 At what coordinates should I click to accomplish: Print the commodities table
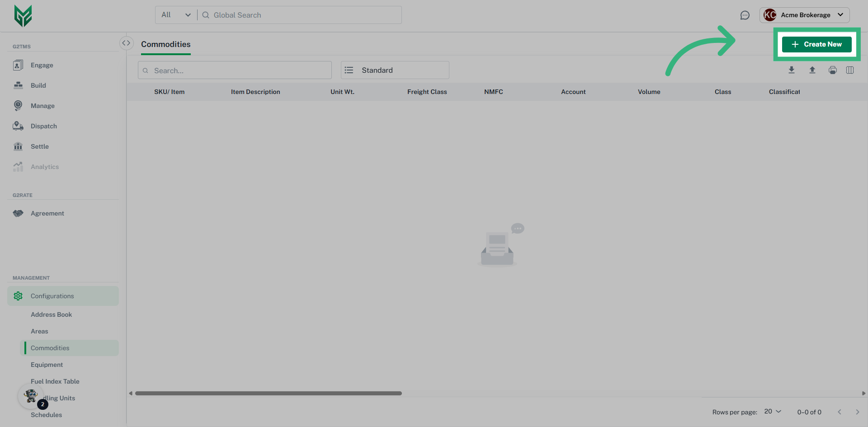click(x=833, y=70)
